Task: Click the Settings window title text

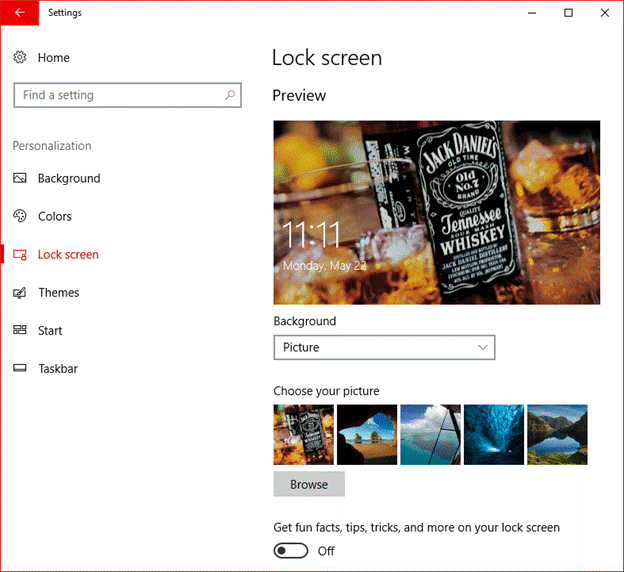Action: tap(65, 13)
